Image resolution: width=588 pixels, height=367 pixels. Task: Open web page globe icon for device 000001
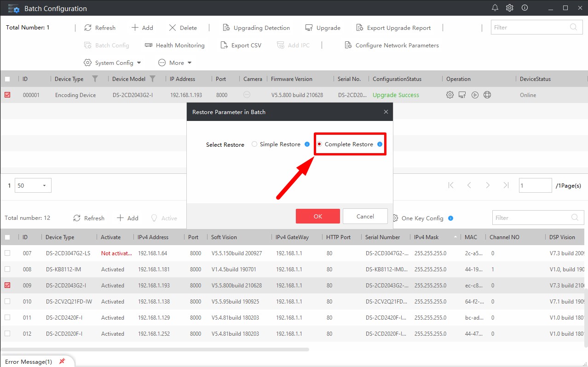tap(487, 95)
